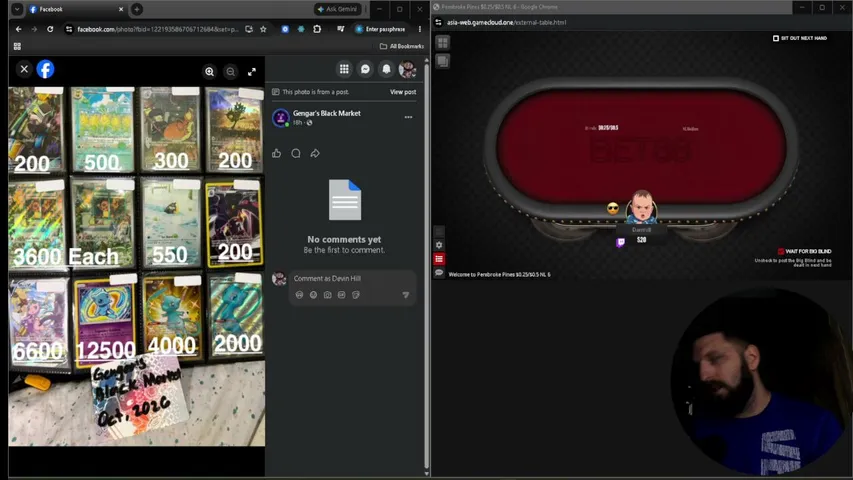Click the poker stacked windows icon
The height and width of the screenshot is (480, 853).
443,61
